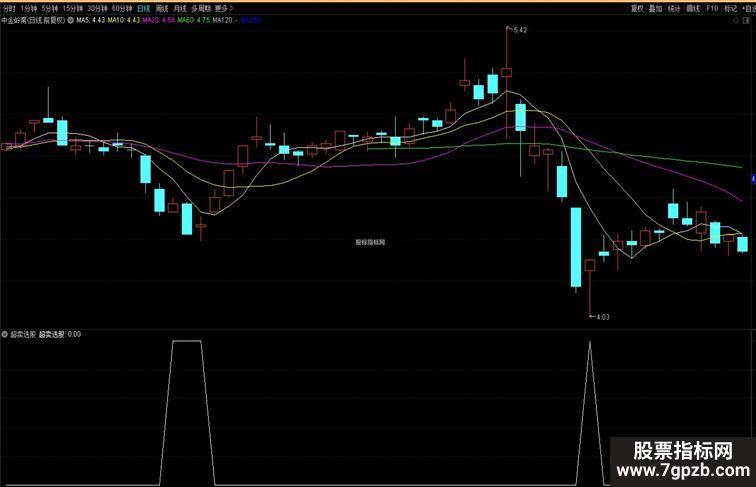Switch to the 月线 monthly chart tab
756x487 pixels.
click(x=180, y=9)
